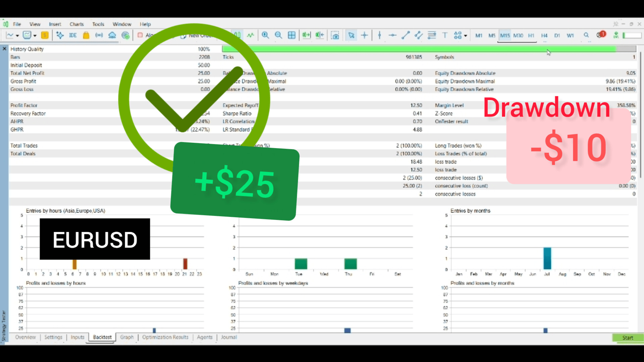This screenshot has width=644, height=362.
Task: Open the Tools menu
Action: tap(98, 24)
